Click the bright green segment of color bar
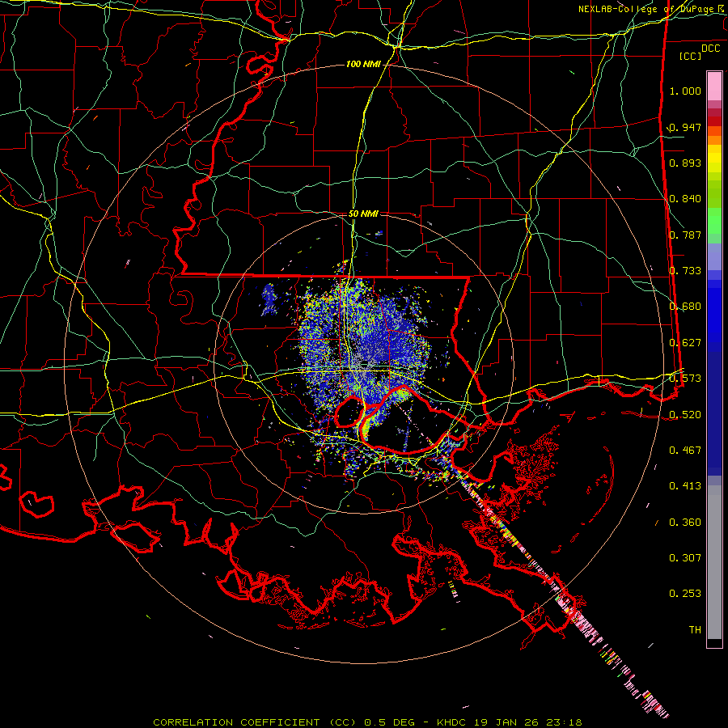Viewport: 728px width, 728px height. pos(714,221)
